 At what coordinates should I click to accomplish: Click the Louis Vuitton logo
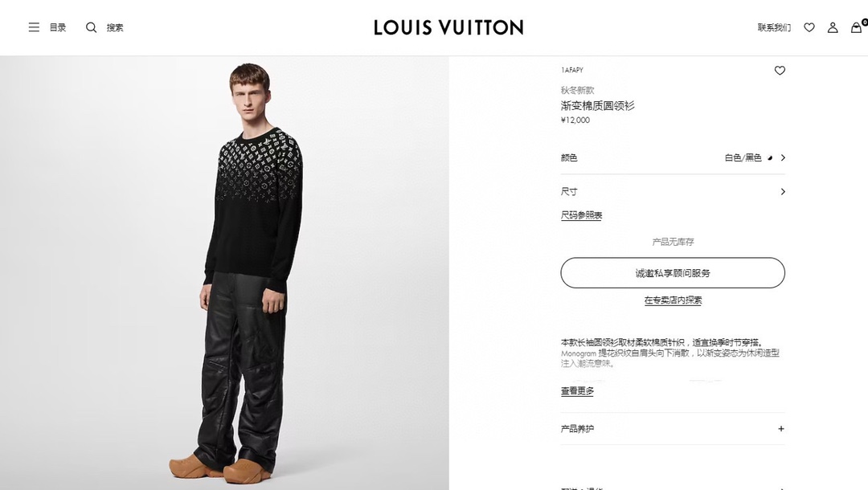448,27
